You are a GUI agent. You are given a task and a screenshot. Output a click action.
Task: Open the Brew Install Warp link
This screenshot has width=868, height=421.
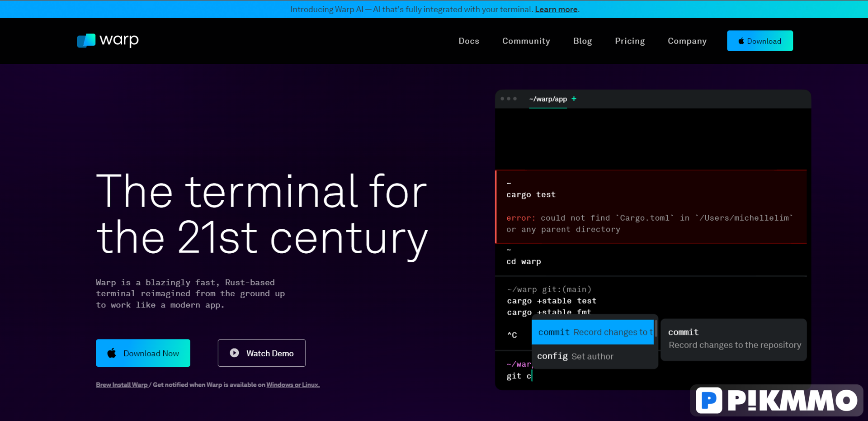coord(122,385)
